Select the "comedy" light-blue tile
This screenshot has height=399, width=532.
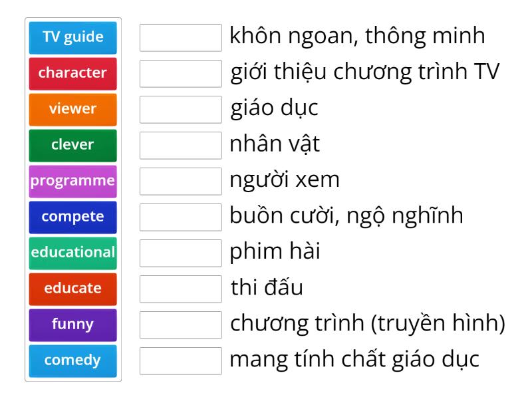72,360
